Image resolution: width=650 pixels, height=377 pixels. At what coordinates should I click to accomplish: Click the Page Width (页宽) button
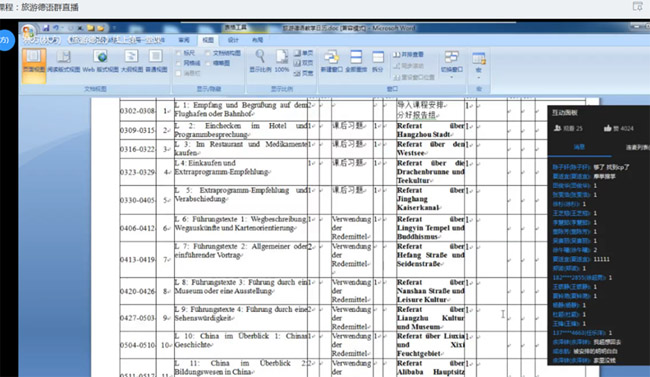coord(303,73)
